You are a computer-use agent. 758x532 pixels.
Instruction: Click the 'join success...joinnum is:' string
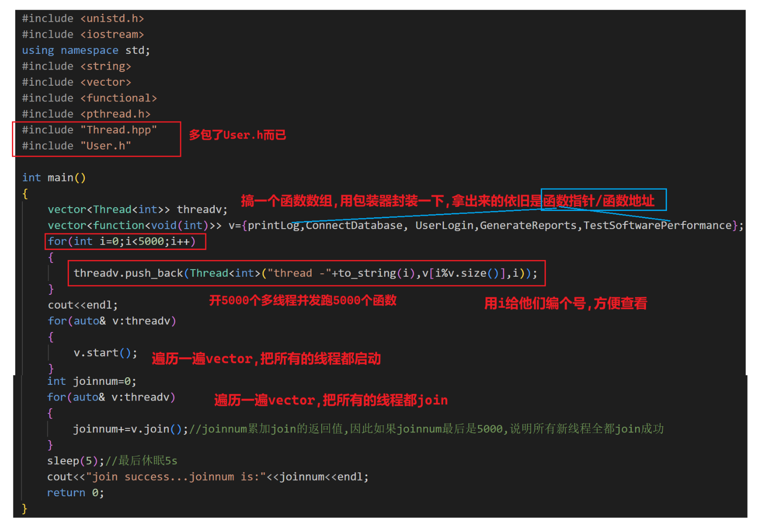tap(176, 477)
